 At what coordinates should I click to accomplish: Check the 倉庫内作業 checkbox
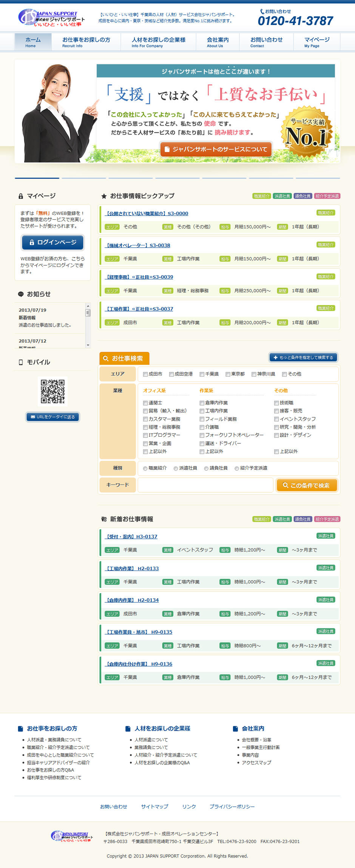(x=202, y=403)
